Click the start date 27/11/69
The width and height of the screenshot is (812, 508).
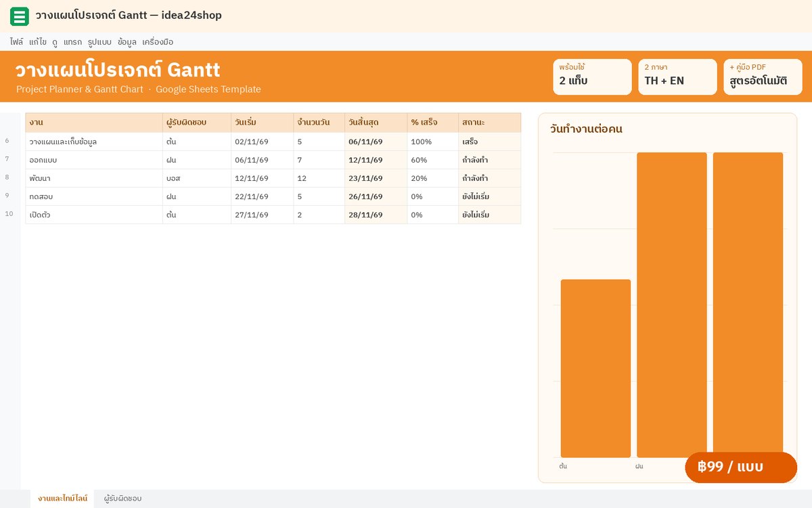[263, 215]
